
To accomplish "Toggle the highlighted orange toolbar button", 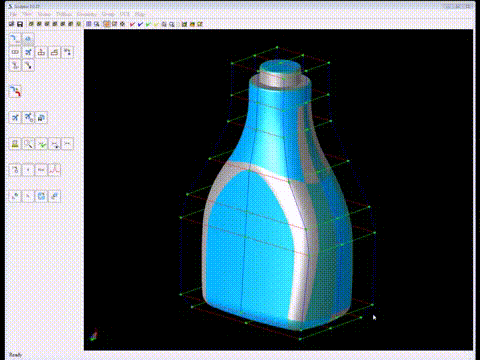I will [x=106, y=24].
